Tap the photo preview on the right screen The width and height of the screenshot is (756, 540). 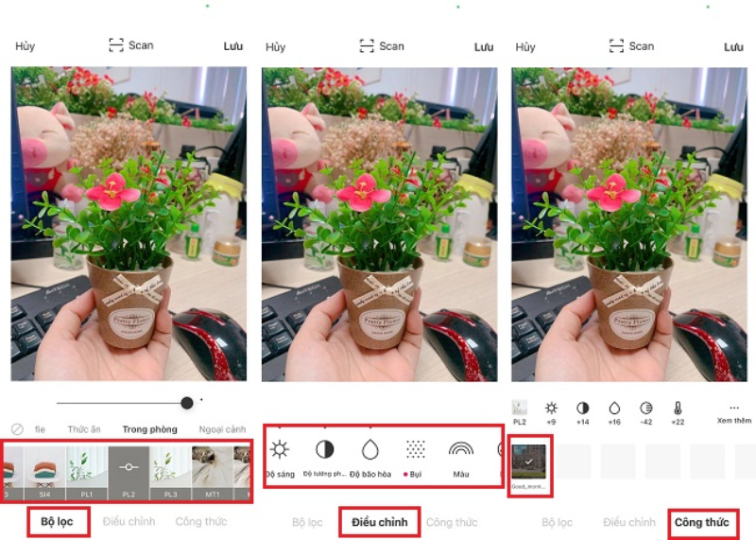click(629, 224)
